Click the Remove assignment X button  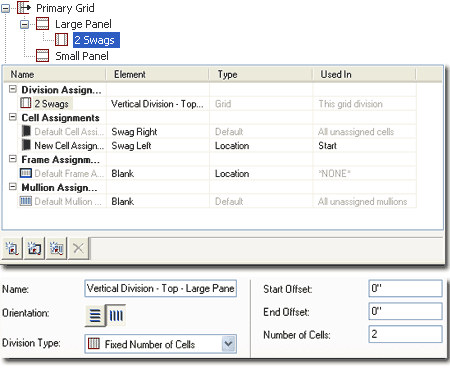coord(78,248)
